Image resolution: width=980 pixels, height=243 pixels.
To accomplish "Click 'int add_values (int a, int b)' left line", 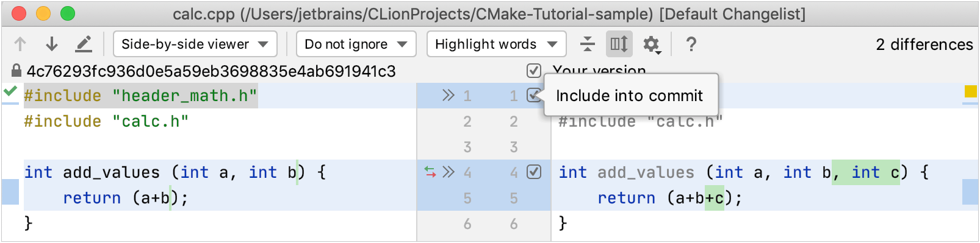I will (x=175, y=172).
